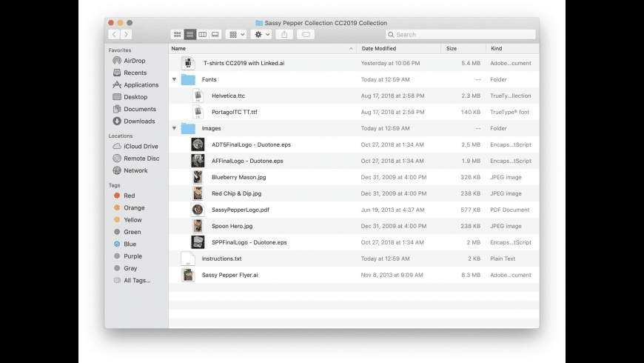Open Downloads in the sidebar
The width and height of the screenshot is (644, 363).
pos(138,121)
